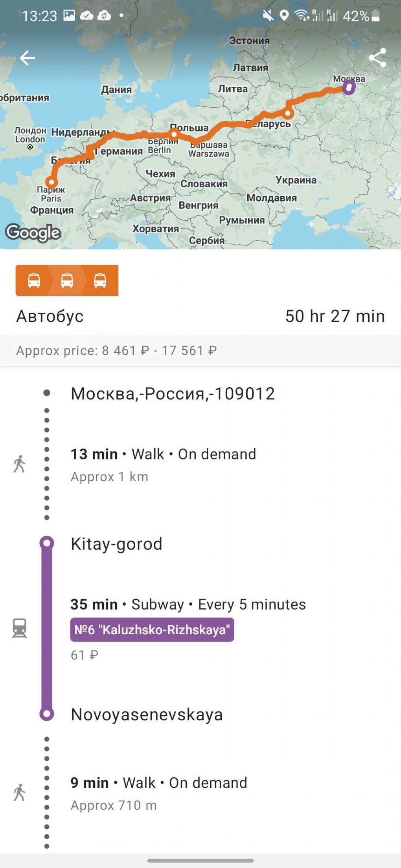Image resolution: width=401 pixels, height=868 pixels.
Task: Tap the Paris route endpoint marker
Action: (x=52, y=182)
